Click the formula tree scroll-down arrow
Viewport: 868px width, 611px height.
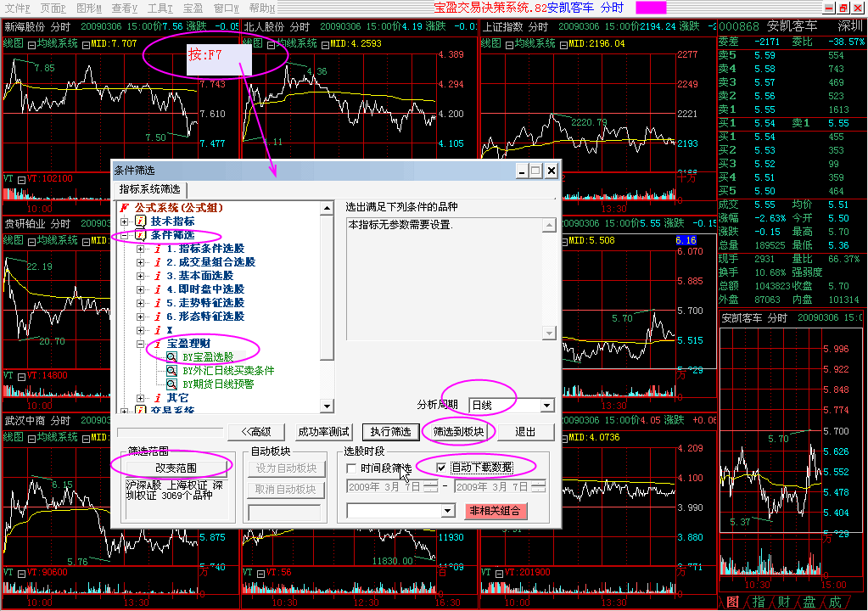click(x=328, y=406)
